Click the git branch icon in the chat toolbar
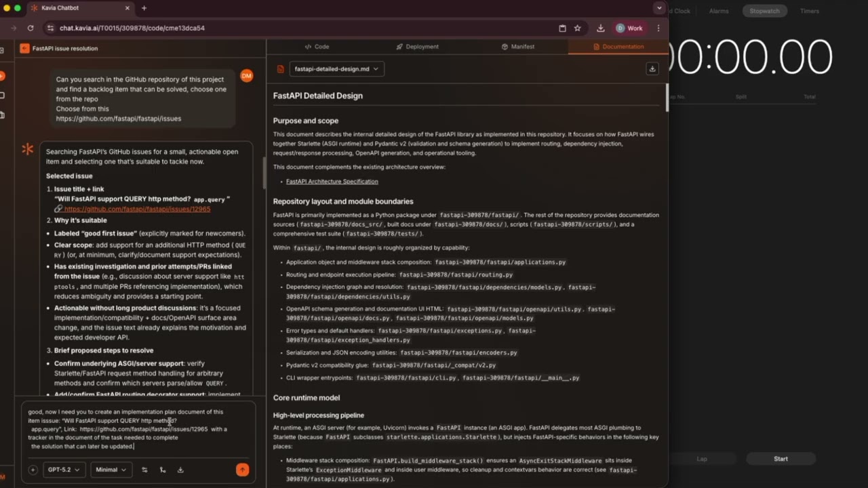This screenshot has width=868, height=488. tap(162, 470)
